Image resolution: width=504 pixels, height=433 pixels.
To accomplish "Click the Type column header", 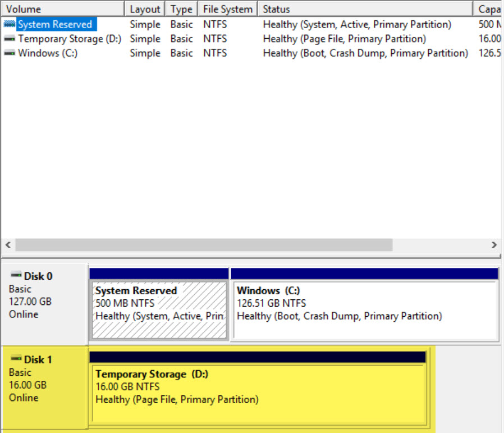I will tap(181, 8).
